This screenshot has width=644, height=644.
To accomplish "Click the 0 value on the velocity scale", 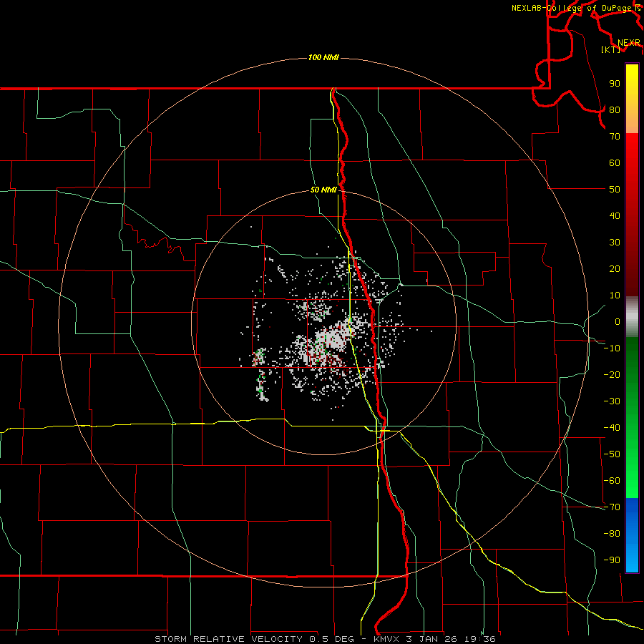I will click(618, 322).
